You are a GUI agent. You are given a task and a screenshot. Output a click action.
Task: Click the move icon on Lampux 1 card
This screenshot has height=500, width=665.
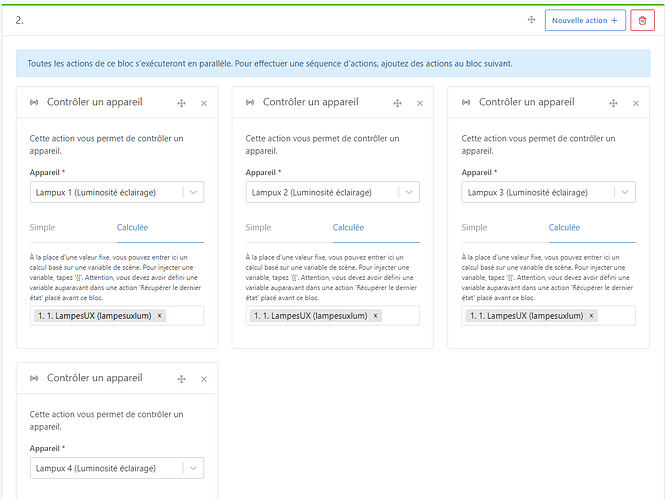[x=181, y=103]
